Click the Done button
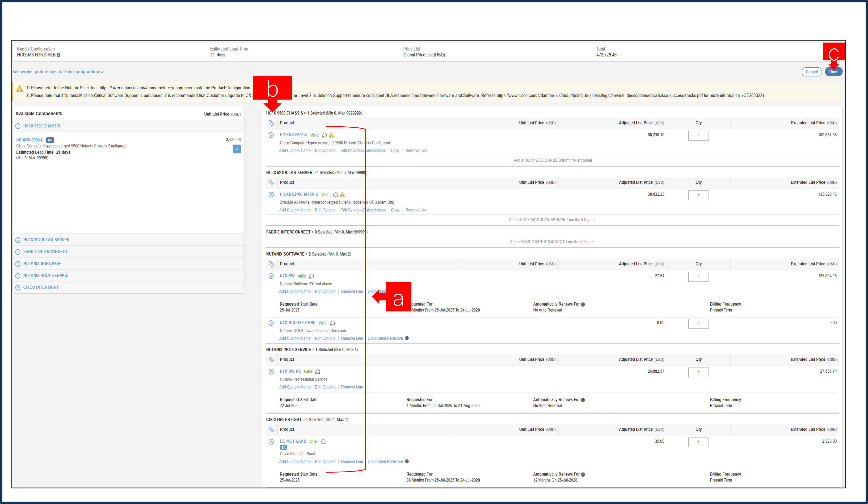The width and height of the screenshot is (868, 504). pyautogui.click(x=834, y=72)
